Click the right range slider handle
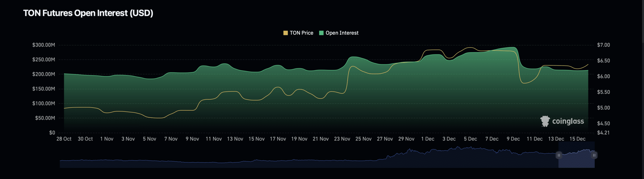644x179 pixels. [x=594, y=155]
